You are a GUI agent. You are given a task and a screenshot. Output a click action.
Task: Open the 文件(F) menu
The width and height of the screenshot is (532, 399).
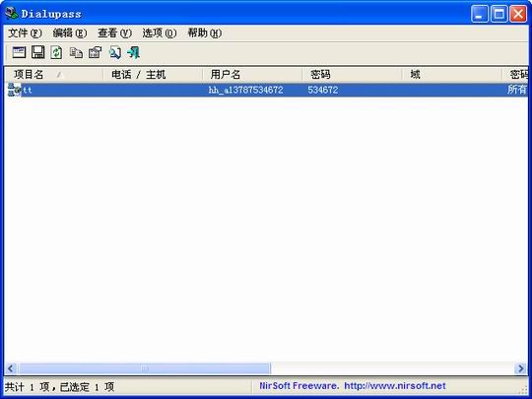(25, 33)
